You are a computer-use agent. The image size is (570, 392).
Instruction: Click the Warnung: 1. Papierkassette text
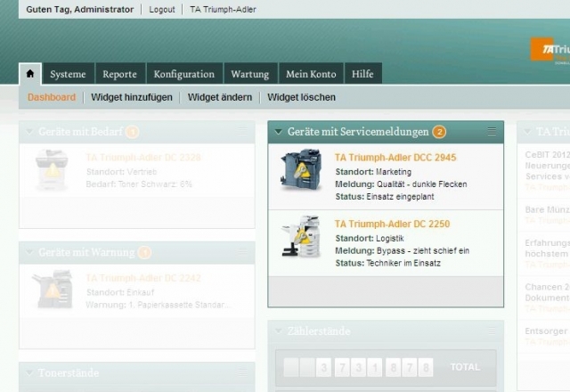[158, 305]
